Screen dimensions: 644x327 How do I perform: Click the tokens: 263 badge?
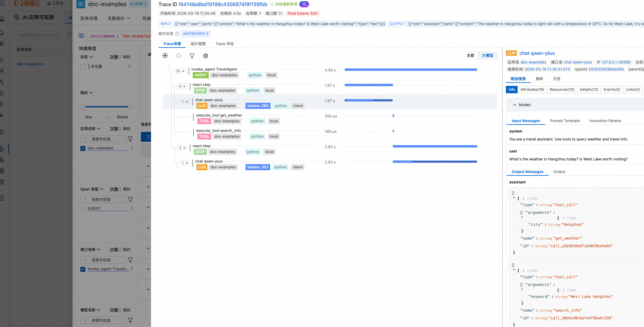pos(258,106)
